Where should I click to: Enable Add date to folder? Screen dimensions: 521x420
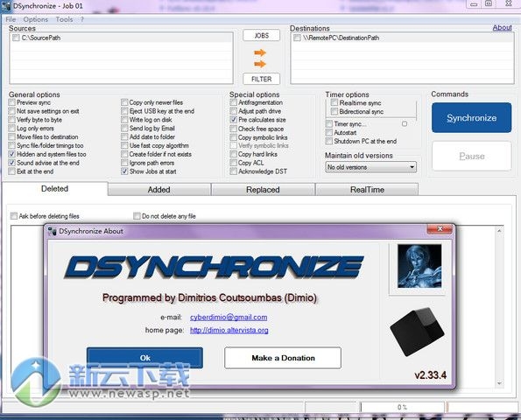tap(124, 136)
